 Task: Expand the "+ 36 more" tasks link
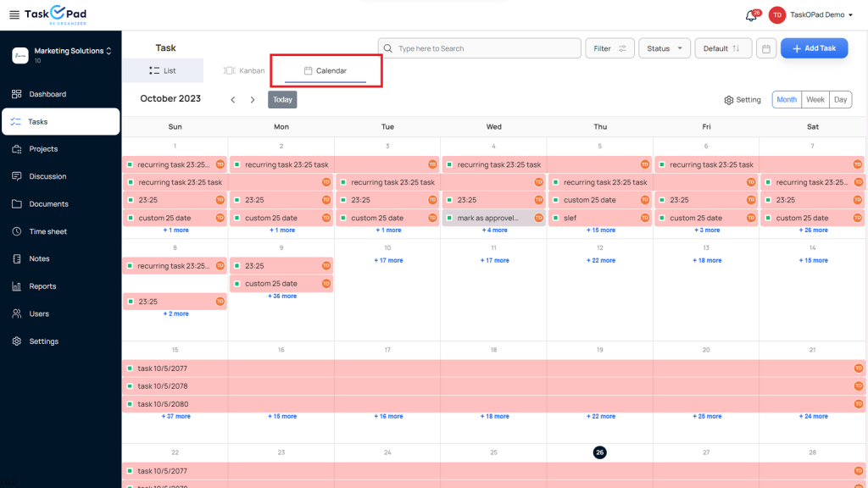281,296
